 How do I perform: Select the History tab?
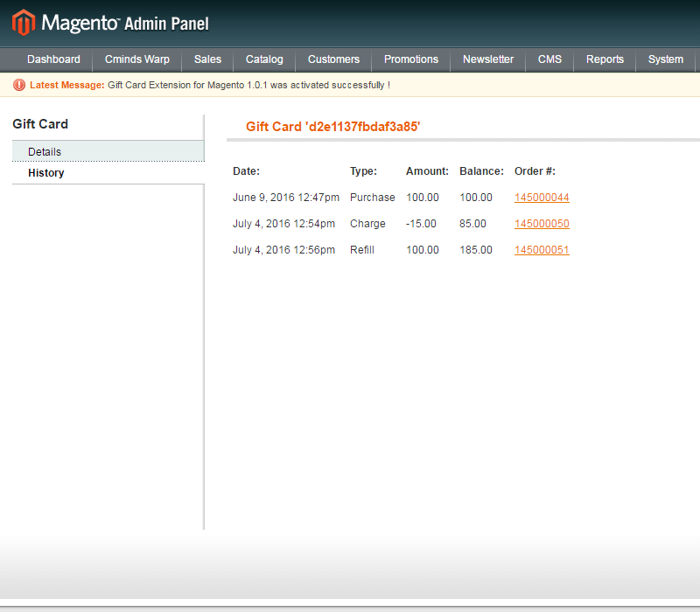[x=46, y=173]
